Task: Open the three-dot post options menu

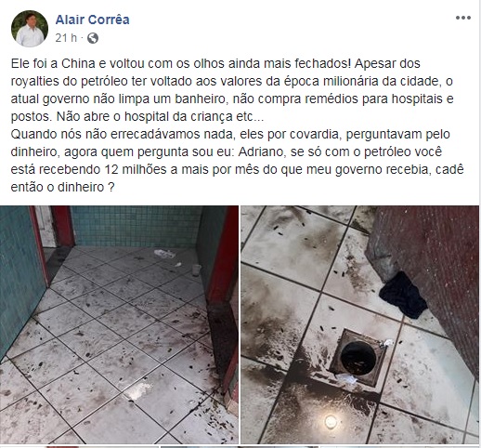Action: 462,18
